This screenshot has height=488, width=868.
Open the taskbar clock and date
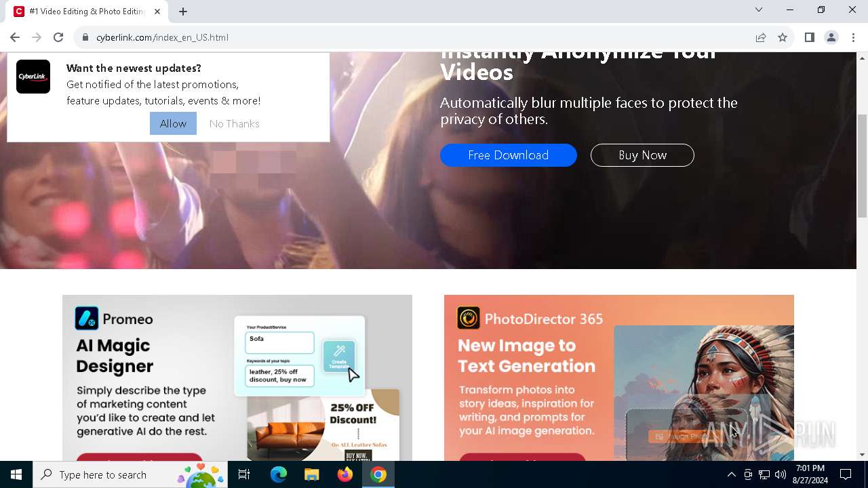(x=810, y=474)
